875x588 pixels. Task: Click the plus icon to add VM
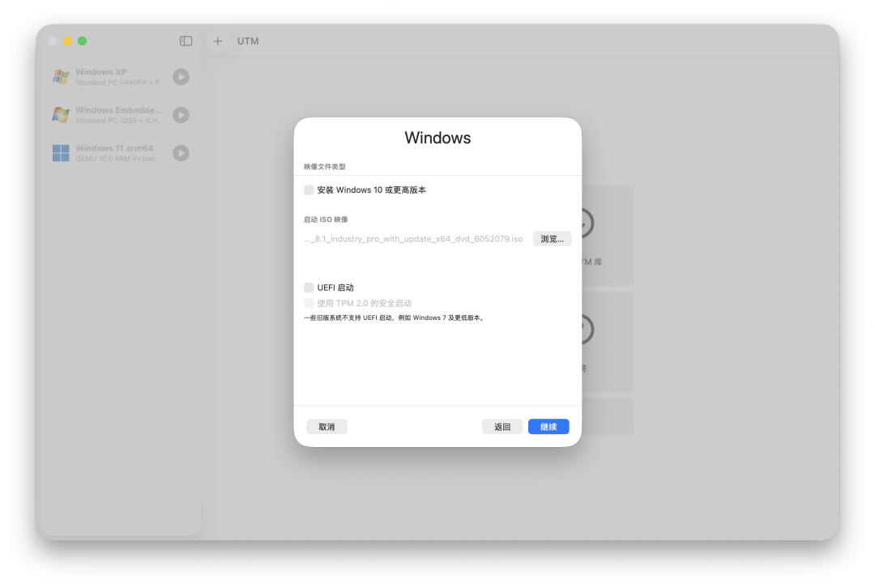[x=218, y=41]
